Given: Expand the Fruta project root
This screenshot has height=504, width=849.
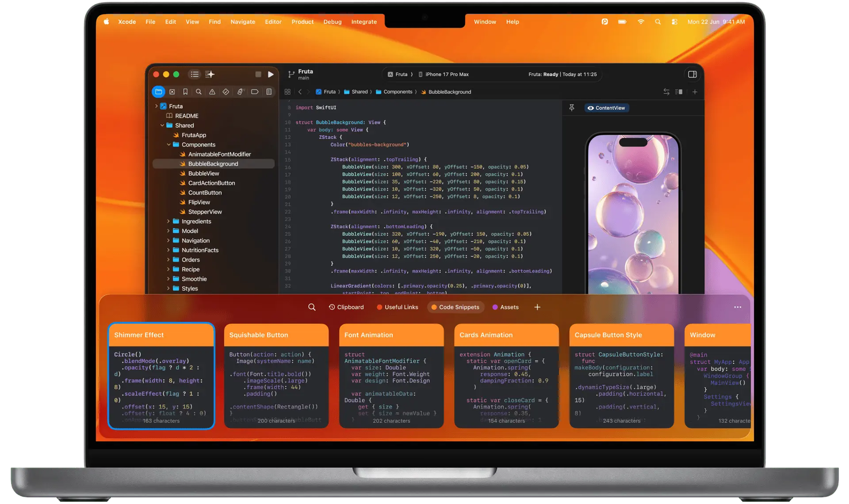Looking at the screenshot, I should pos(157,106).
